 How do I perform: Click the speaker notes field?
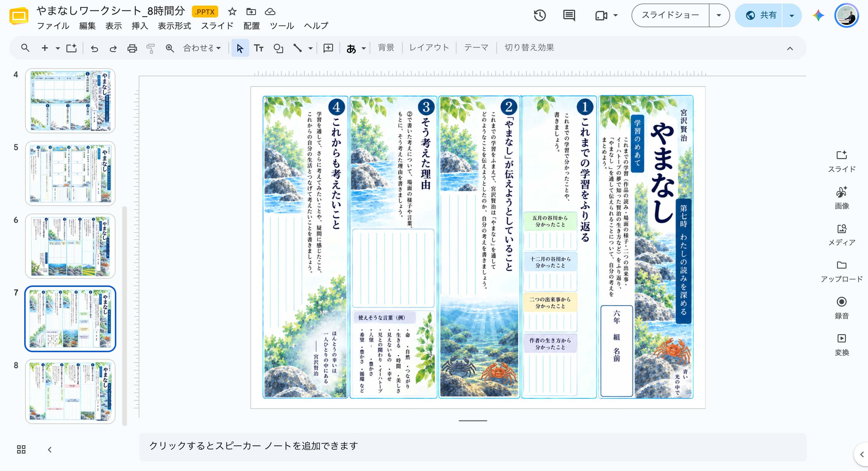(472, 446)
